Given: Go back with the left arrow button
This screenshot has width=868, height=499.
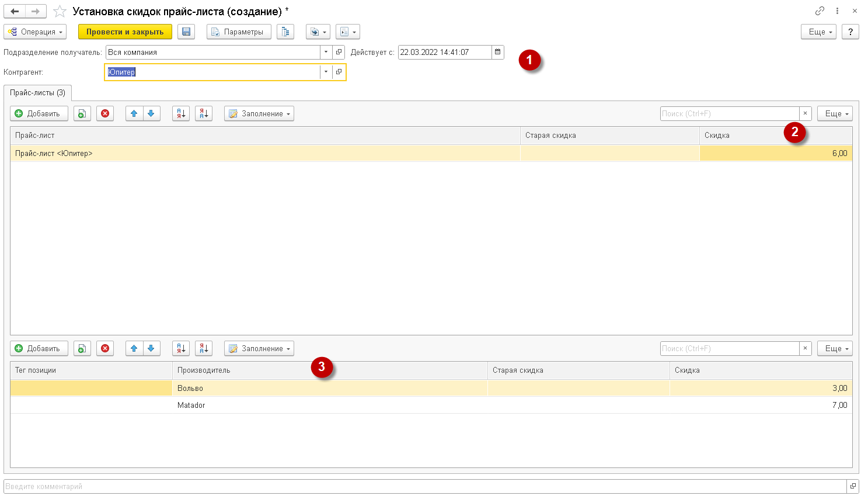Looking at the screenshot, I should [x=15, y=11].
